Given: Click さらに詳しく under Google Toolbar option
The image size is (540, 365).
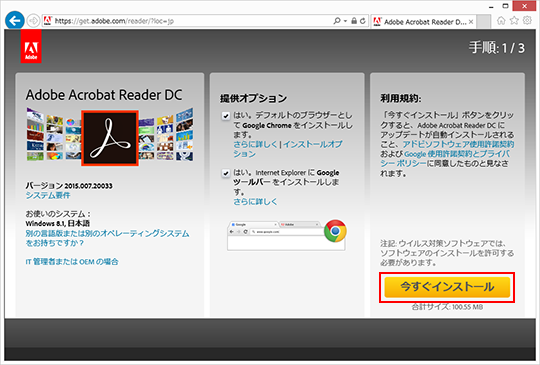Looking at the screenshot, I should coord(255,201).
